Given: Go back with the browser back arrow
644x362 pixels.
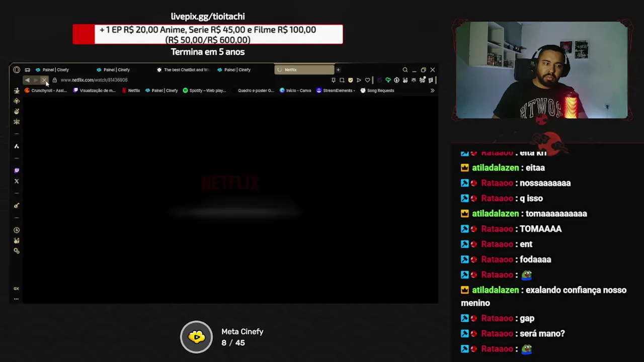Looking at the screenshot, I should click(27, 80).
